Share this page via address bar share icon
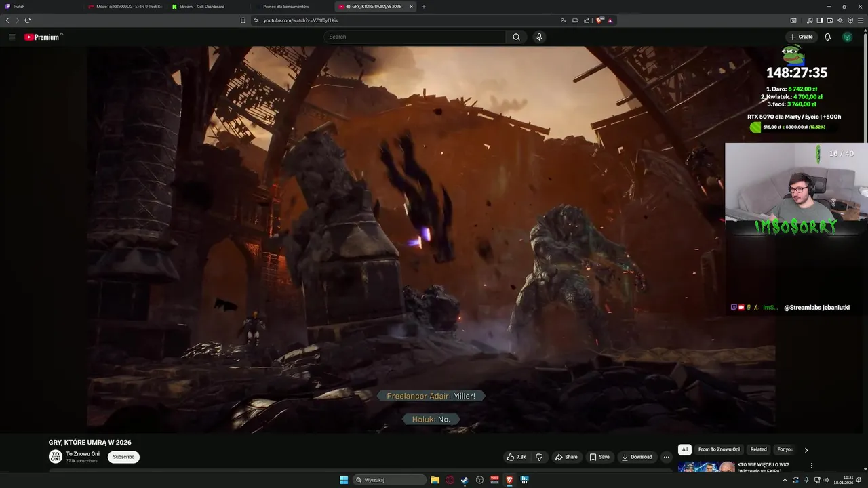Screen dimensions: 868x488 [587, 20]
